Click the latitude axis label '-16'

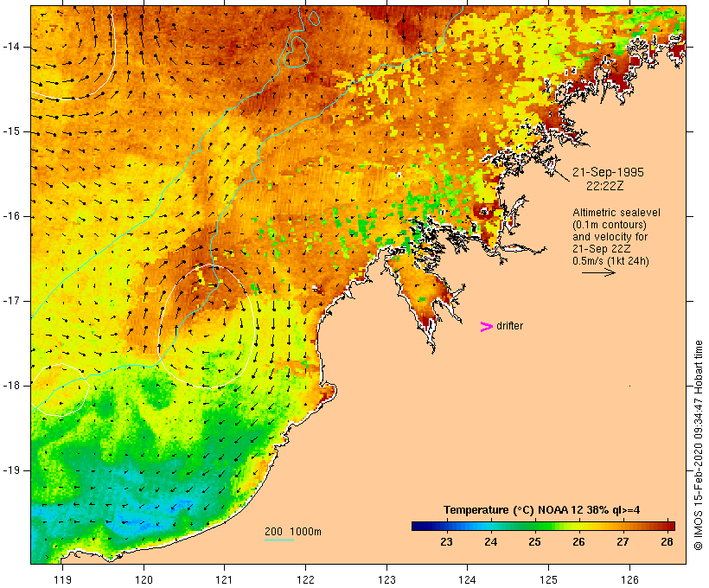[11, 216]
